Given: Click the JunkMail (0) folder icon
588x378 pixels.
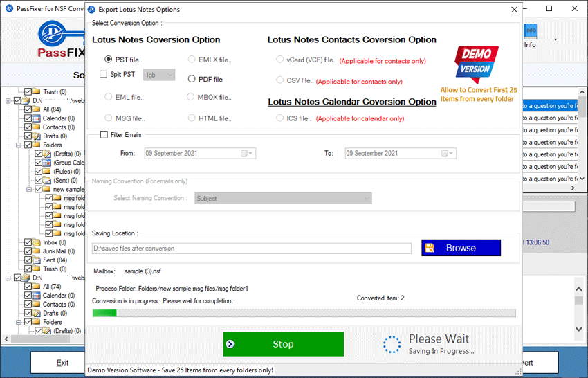Looking at the screenshot, I should [37, 251].
